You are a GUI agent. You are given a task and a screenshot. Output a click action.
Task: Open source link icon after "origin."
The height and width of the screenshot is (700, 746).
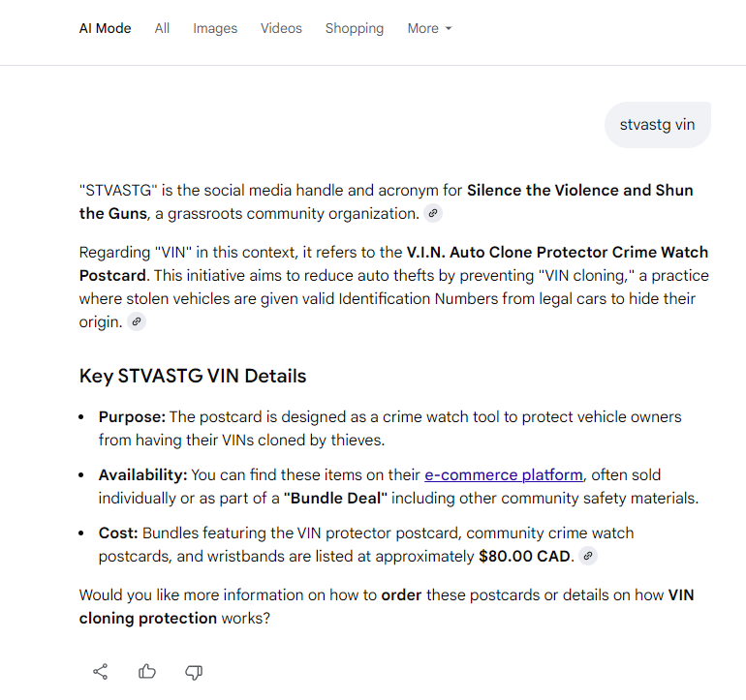[x=137, y=321]
